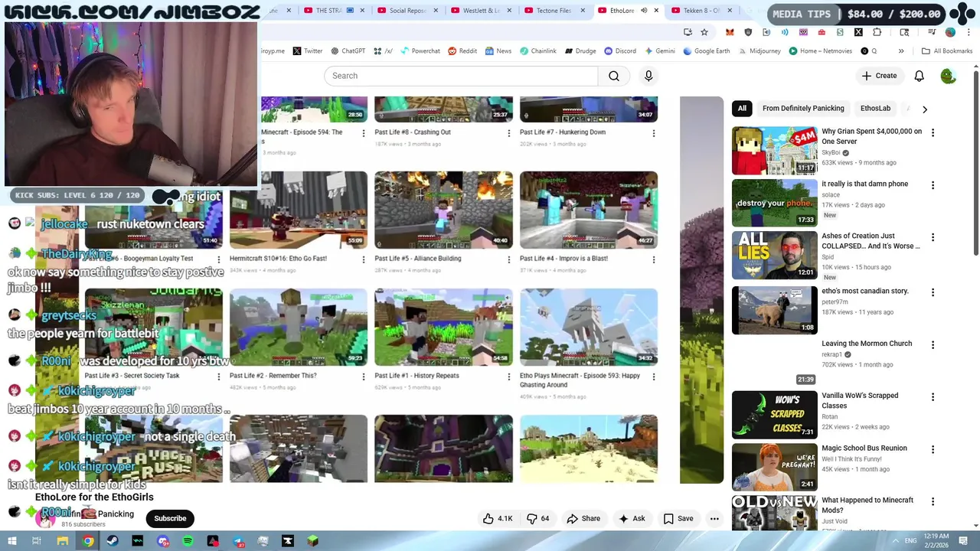Dislike the video with thumbs down
The height and width of the screenshot is (551, 980).
pyautogui.click(x=538, y=519)
